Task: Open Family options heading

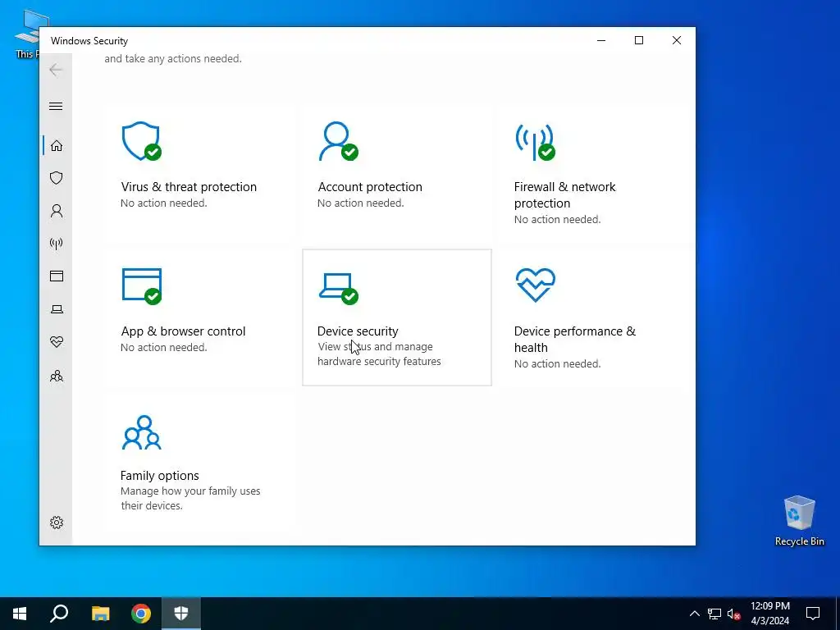Action: coord(160,476)
